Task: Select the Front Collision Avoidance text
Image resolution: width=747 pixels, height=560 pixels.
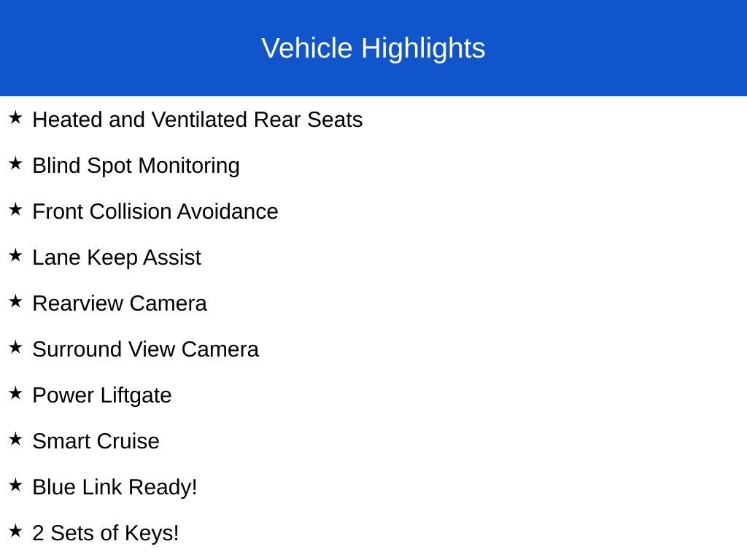Action: coord(155,211)
